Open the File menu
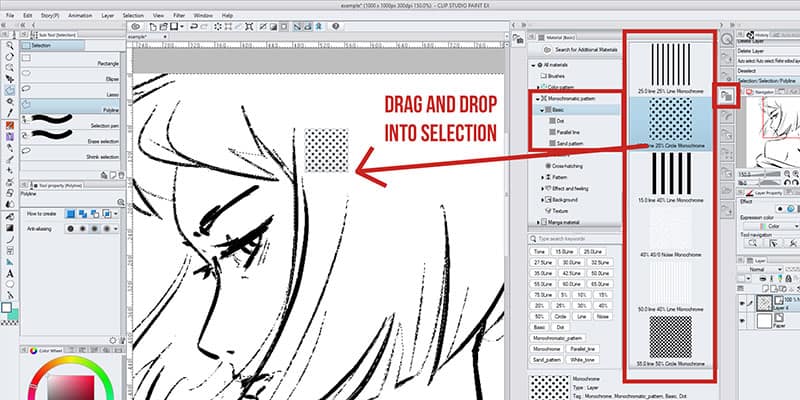The height and width of the screenshot is (400, 800). coord(10,16)
